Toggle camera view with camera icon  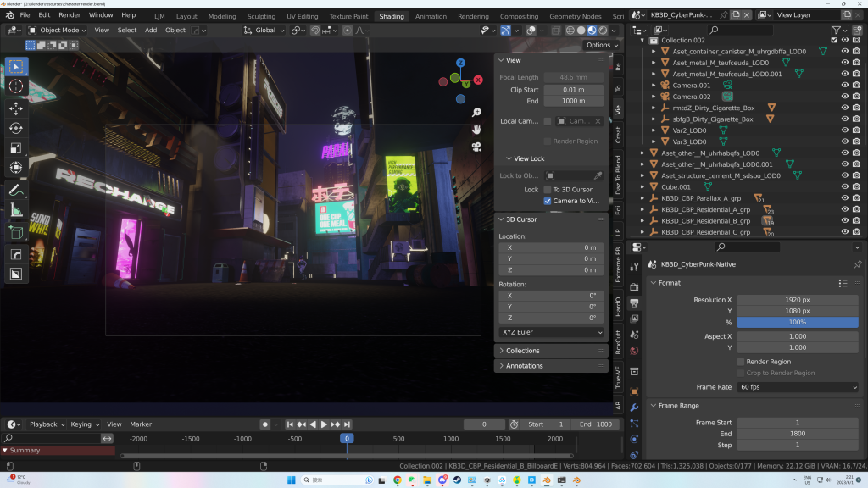[x=476, y=147]
